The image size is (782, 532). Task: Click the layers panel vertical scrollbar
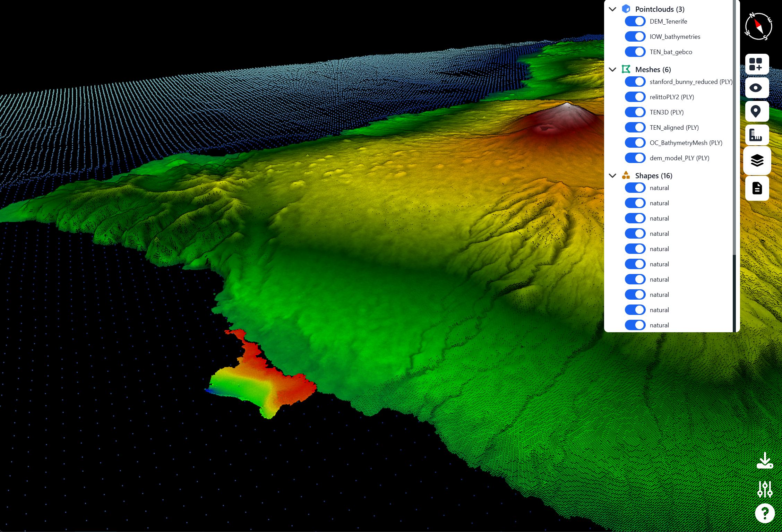tap(734, 128)
